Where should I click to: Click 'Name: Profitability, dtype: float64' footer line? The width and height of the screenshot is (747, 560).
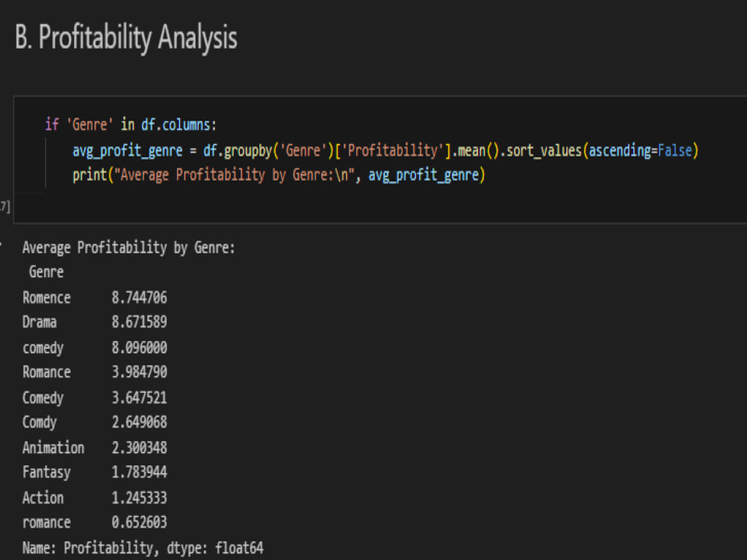pyautogui.click(x=143, y=548)
